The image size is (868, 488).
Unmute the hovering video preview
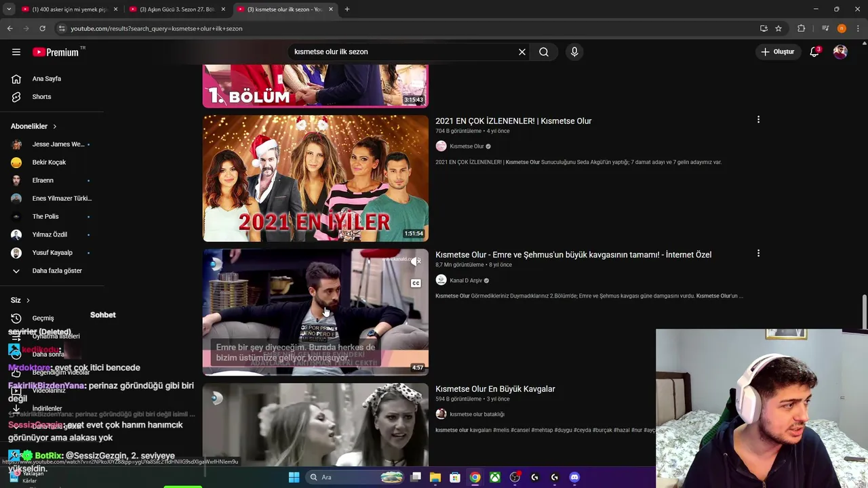[416, 262]
